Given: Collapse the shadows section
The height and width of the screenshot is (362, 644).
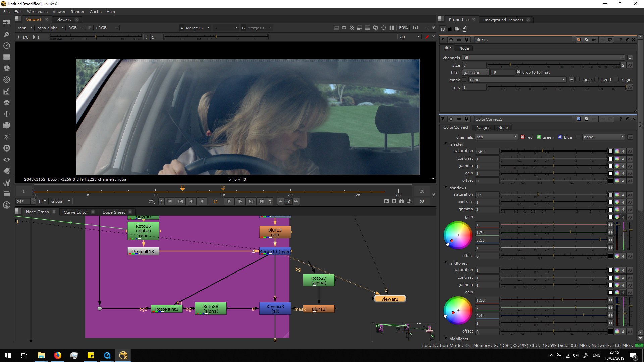Looking at the screenshot, I should pos(446,187).
